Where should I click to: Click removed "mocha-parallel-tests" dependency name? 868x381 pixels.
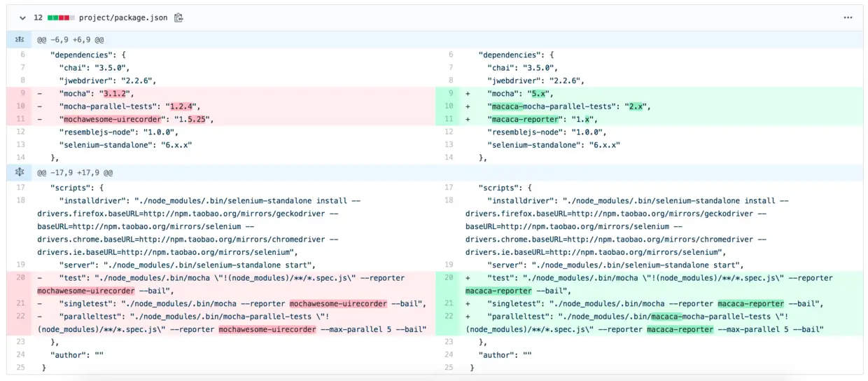(x=108, y=106)
